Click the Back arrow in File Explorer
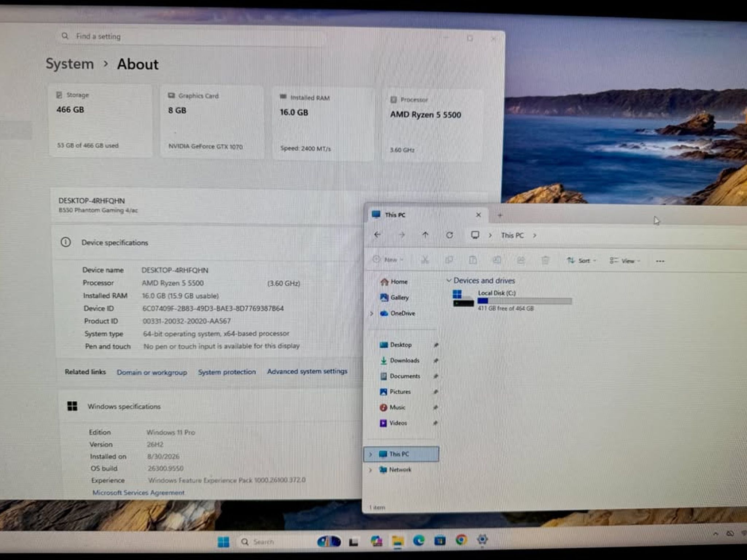Image resolution: width=747 pixels, height=560 pixels. (378, 235)
